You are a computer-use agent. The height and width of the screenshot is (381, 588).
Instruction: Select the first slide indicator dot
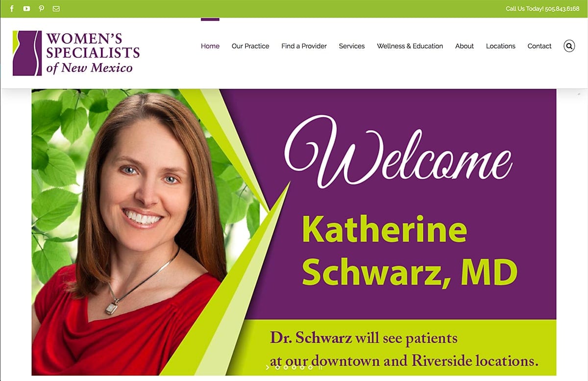pos(278,367)
